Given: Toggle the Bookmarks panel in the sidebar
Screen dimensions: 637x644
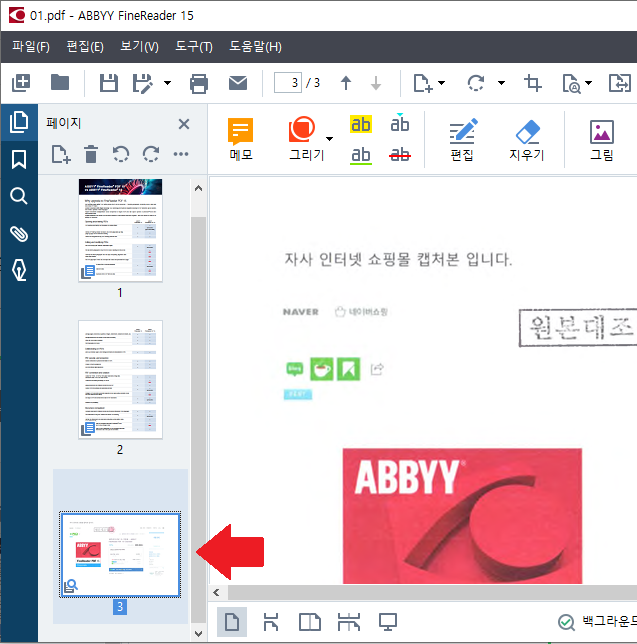Looking at the screenshot, I should (19, 159).
